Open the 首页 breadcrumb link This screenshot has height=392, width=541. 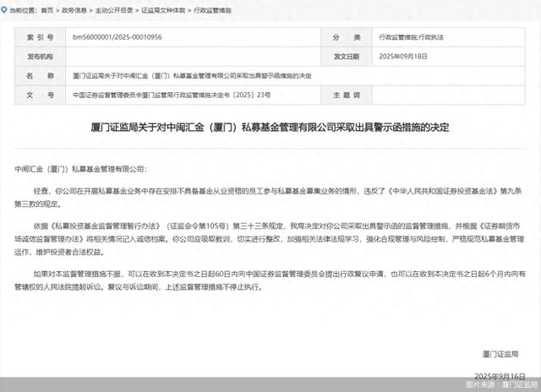(x=47, y=10)
